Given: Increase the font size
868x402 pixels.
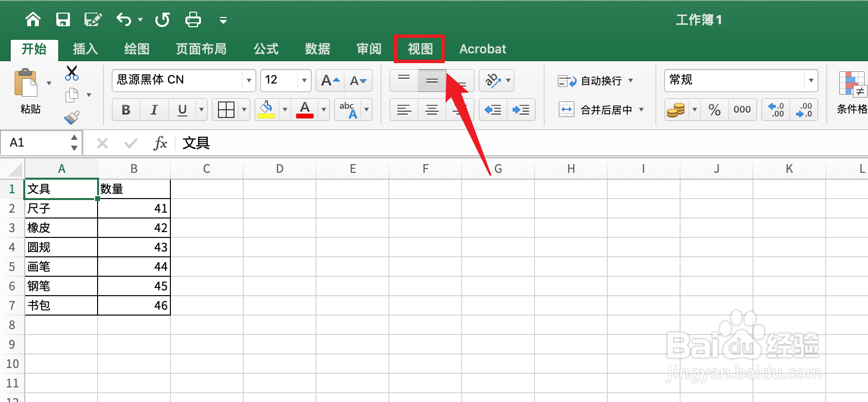Looking at the screenshot, I should pyautogui.click(x=330, y=81).
